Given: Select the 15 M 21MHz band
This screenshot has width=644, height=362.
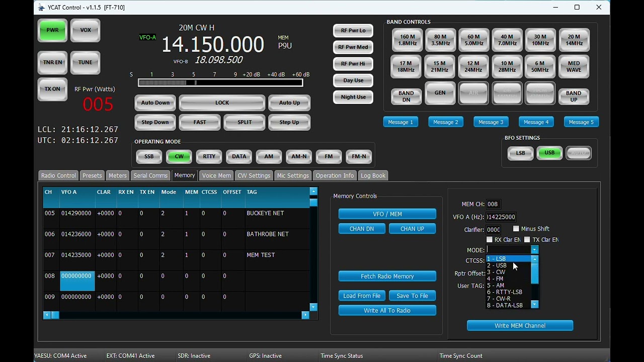Looking at the screenshot, I should (440, 67).
